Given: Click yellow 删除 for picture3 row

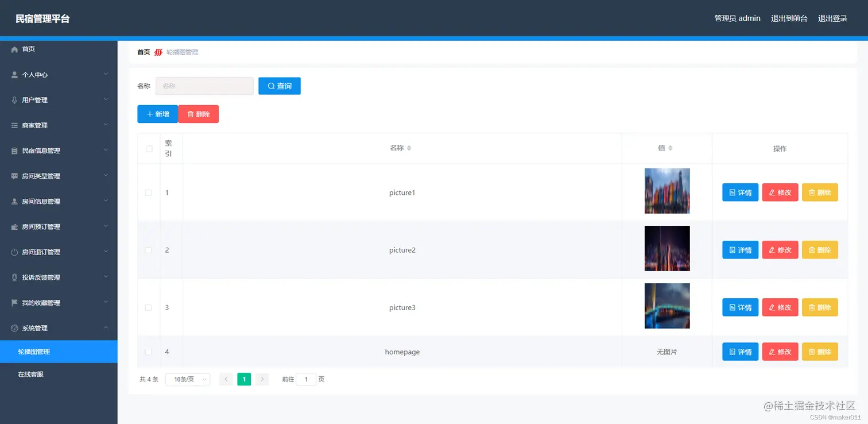Looking at the screenshot, I should (820, 307).
